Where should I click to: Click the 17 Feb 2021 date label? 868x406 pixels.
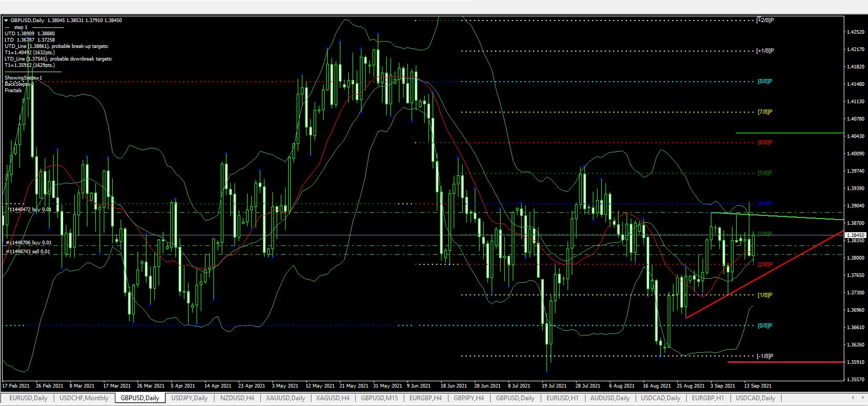click(x=16, y=386)
